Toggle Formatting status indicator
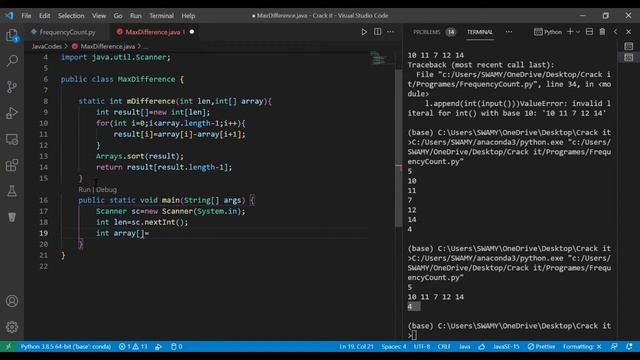The image size is (640, 360). (582, 347)
